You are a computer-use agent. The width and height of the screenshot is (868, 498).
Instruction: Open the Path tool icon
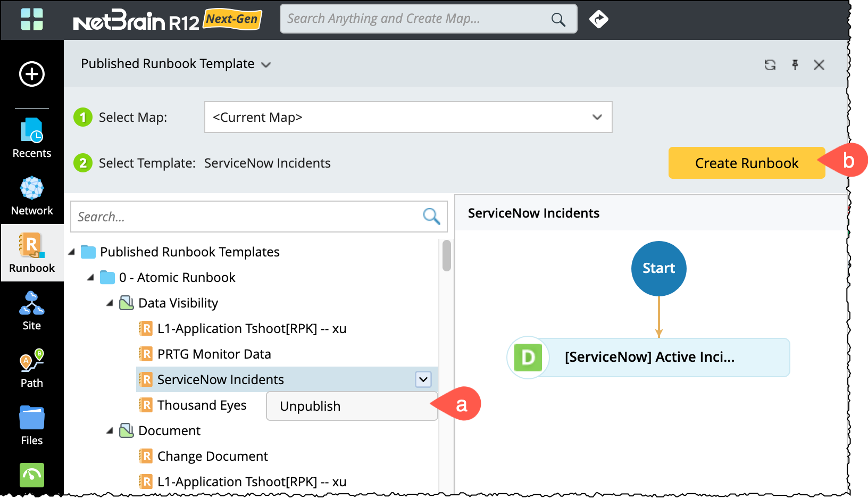[x=32, y=368]
